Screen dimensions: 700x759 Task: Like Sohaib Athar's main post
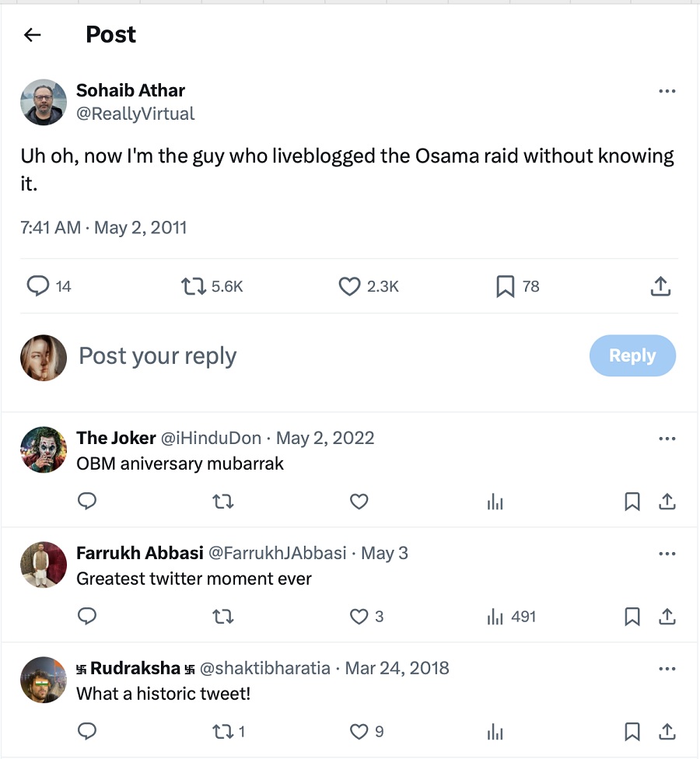[350, 286]
